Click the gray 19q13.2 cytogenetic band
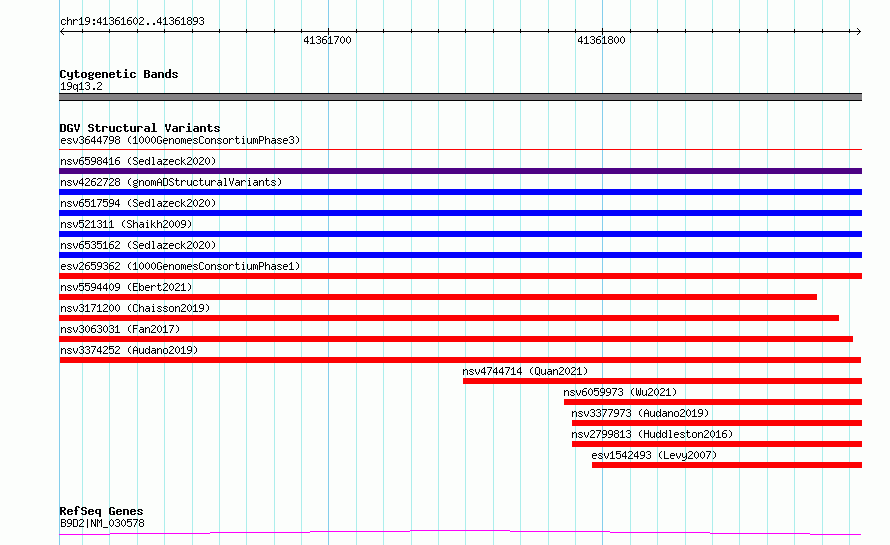890x545 pixels. [460, 97]
